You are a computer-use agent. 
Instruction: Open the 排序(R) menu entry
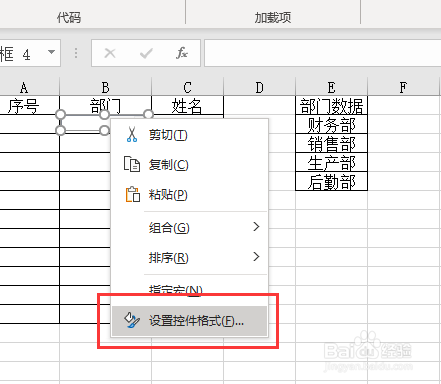pos(189,257)
